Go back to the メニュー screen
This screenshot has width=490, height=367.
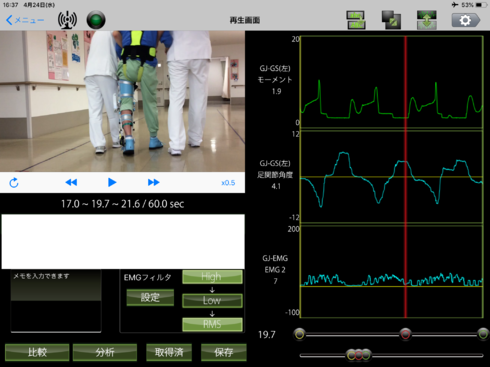tap(25, 20)
